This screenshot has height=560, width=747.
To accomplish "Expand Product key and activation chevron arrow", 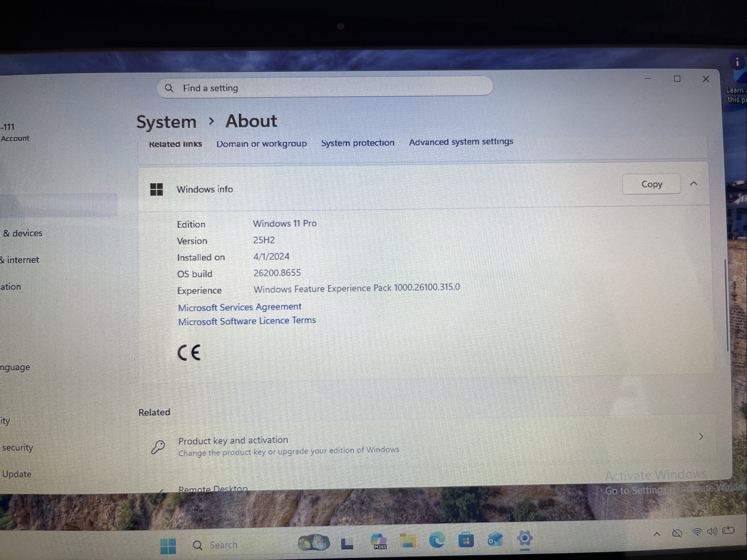I will [701, 436].
